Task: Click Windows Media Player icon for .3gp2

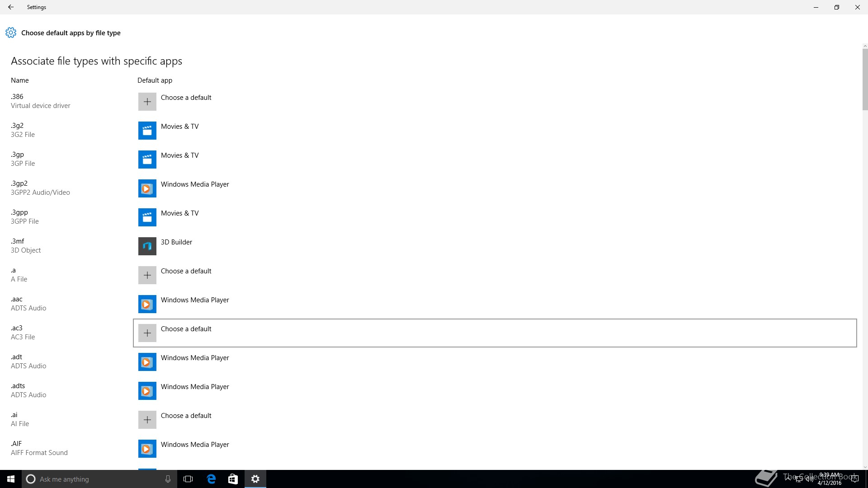Action: click(147, 188)
